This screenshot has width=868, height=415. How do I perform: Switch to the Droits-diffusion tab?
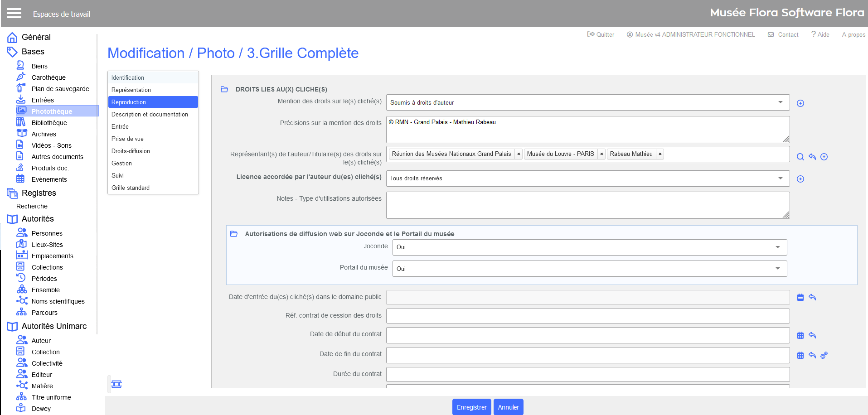[131, 151]
